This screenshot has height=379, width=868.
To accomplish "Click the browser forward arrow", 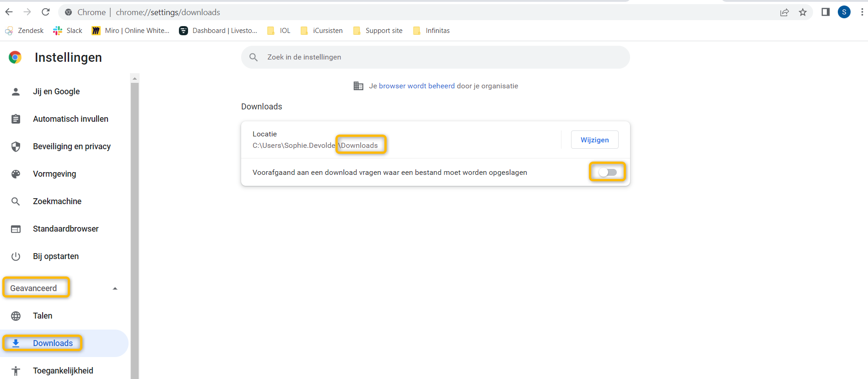I will [x=27, y=12].
